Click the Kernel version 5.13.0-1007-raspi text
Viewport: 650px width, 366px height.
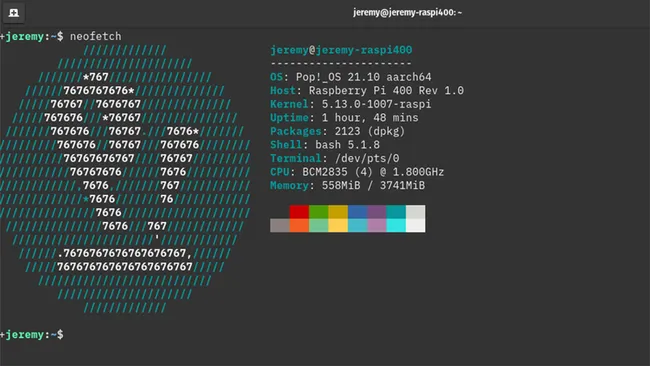point(376,104)
